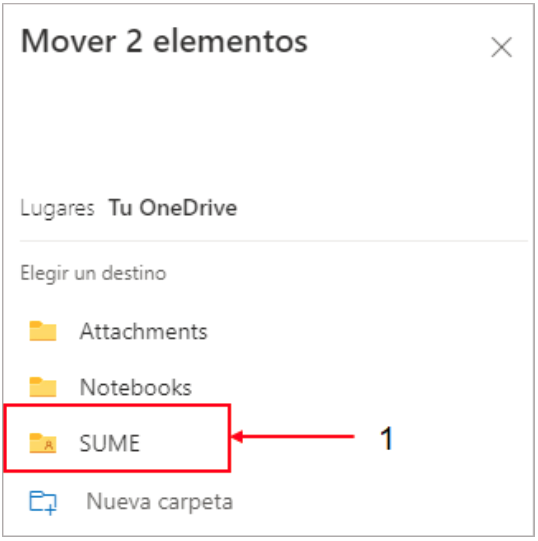Viewport: 538px width, 541px height.
Task: Click the Lugares label
Action: 57,208
